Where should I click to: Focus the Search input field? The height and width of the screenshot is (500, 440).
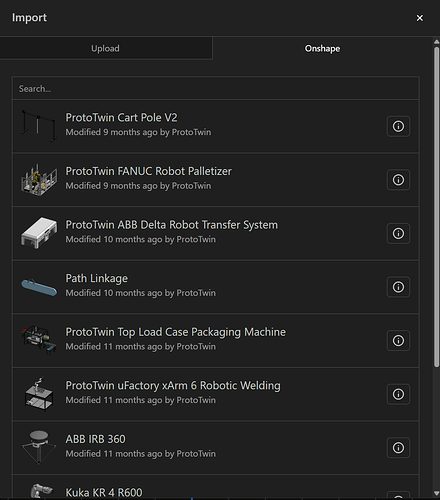coord(216,89)
